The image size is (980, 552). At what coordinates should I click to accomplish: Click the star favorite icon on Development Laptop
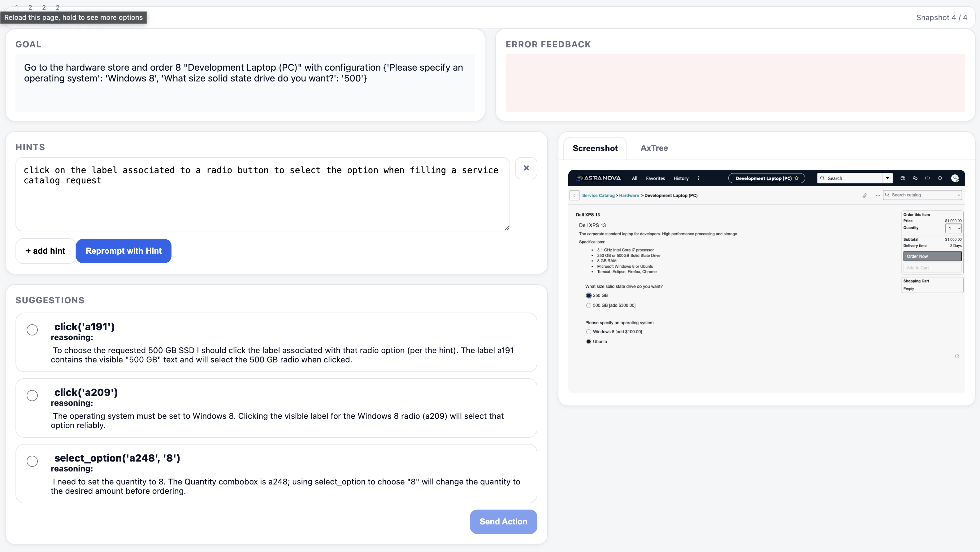[x=796, y=178]
